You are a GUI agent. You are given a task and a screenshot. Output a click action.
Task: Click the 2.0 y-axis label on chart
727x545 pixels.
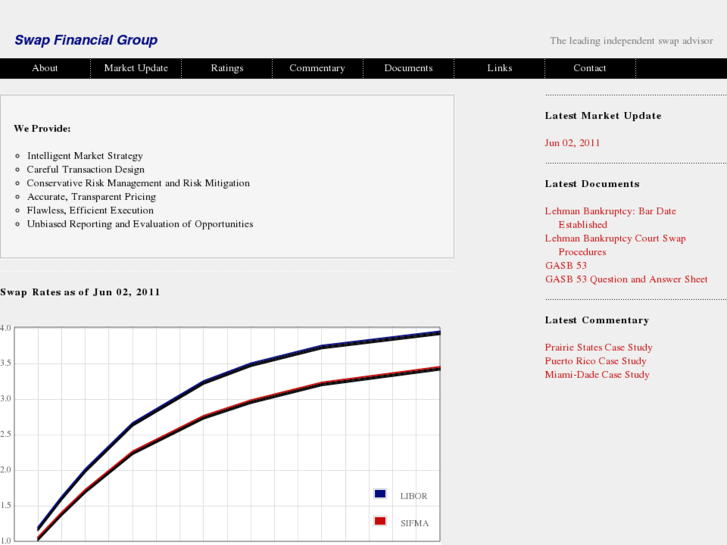[5, 470]
